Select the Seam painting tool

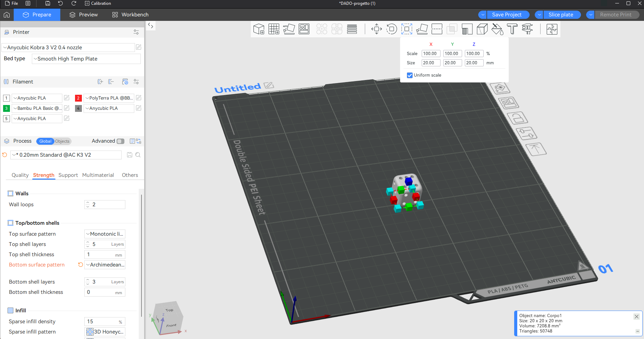(x=482, y=29)
